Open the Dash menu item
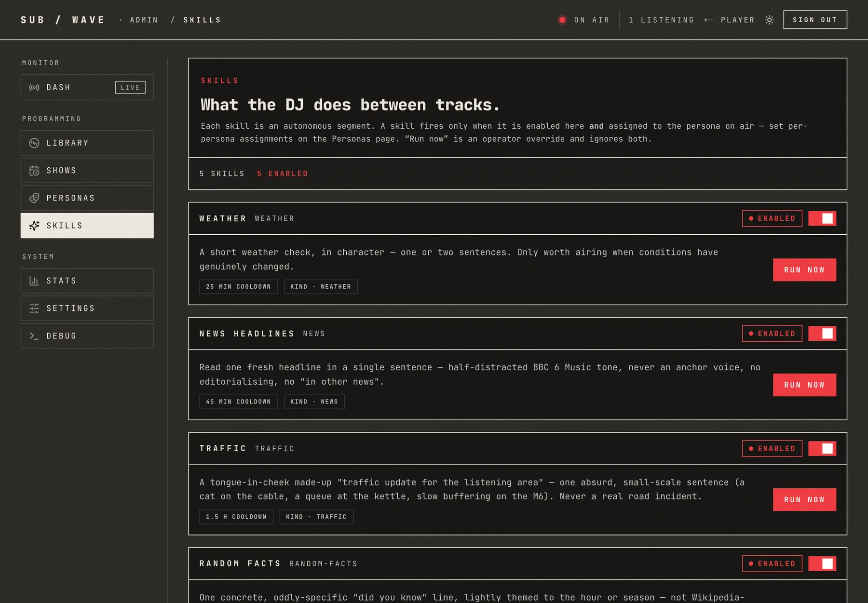The image size is (868, 603). pyautogui.click(x=87, y=87)
